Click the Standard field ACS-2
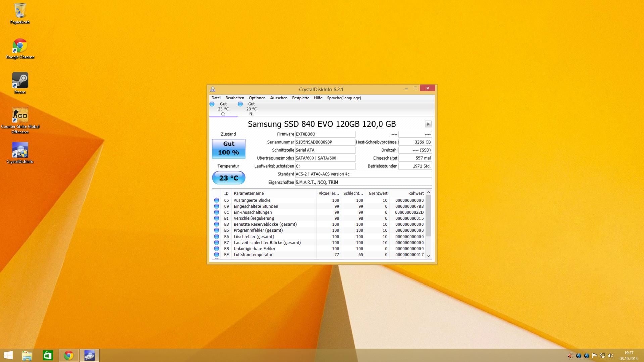The image size is (644, 362). pyautogui.click(x=363, y=174)
